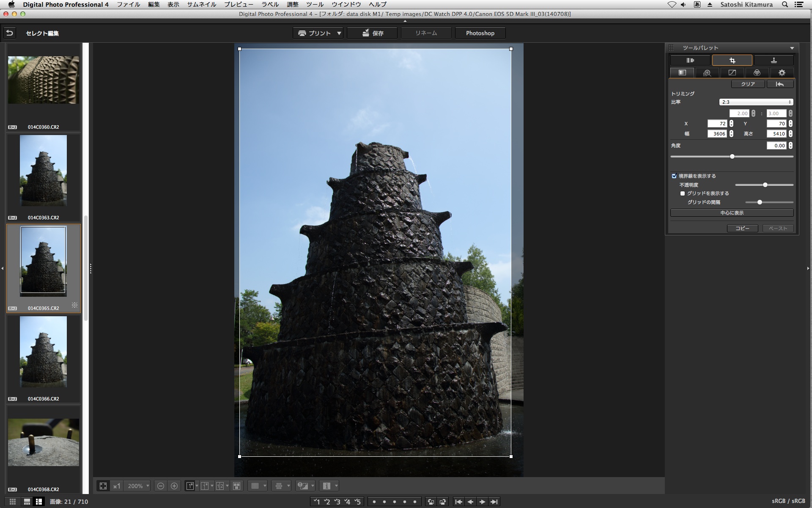Click fit-to-window preview icon
Viewport: 812px width, 508px height.
[103, 486]
